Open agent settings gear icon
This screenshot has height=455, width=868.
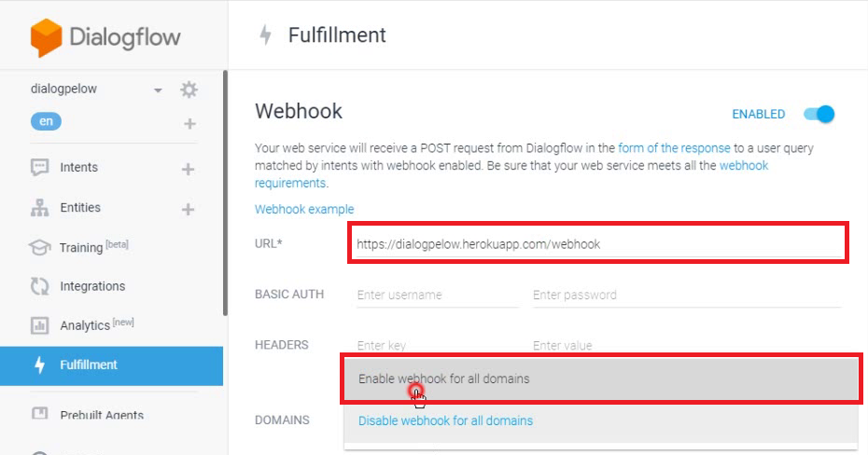click(189, 90)
